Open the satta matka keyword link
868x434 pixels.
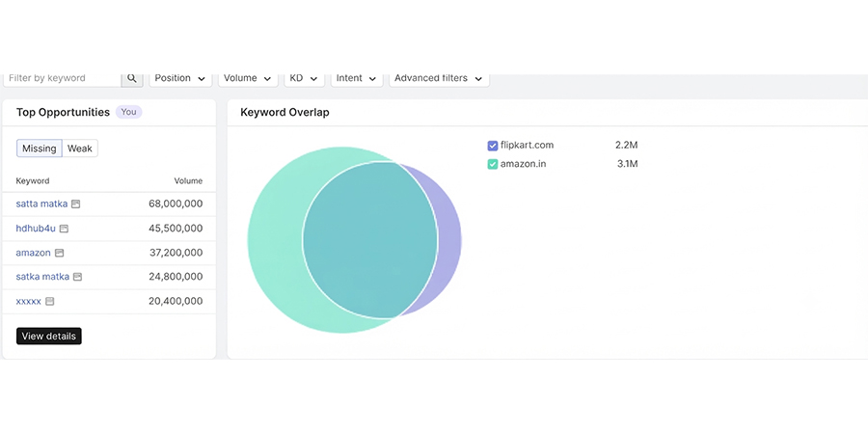41,203
